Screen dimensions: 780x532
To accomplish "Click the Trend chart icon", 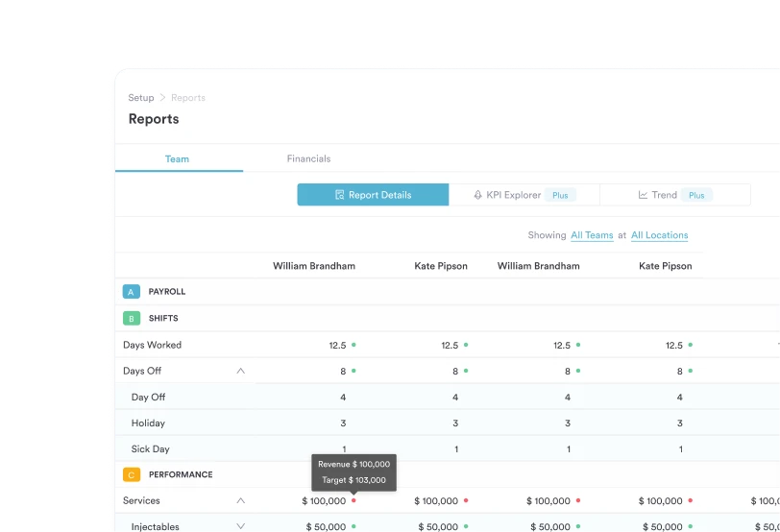I will (x=643, y=195).
